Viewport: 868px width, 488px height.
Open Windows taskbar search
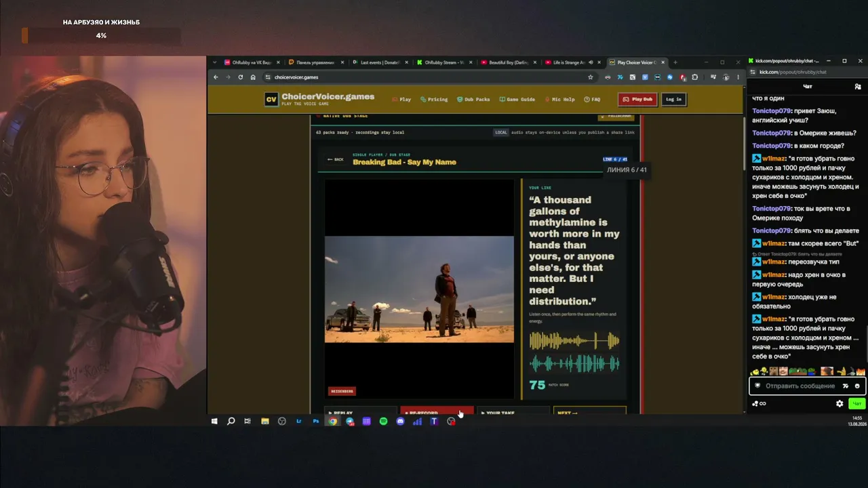coord(231,422)
